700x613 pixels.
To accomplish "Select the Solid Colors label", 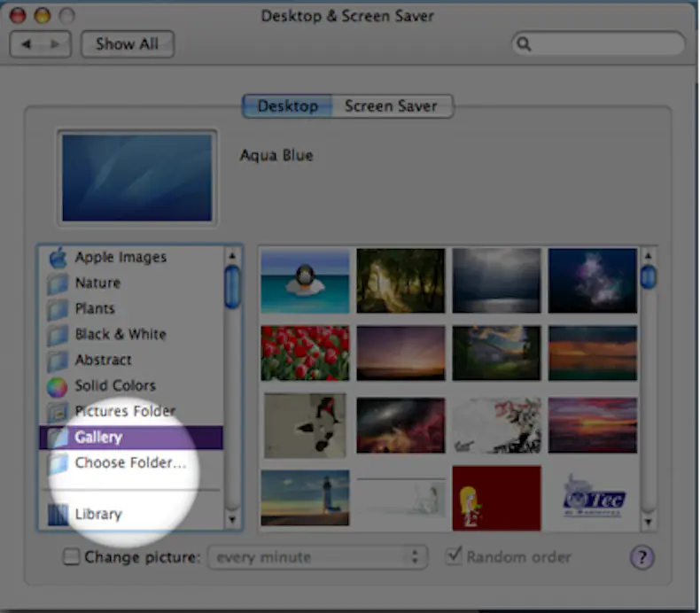I will 115,385.
